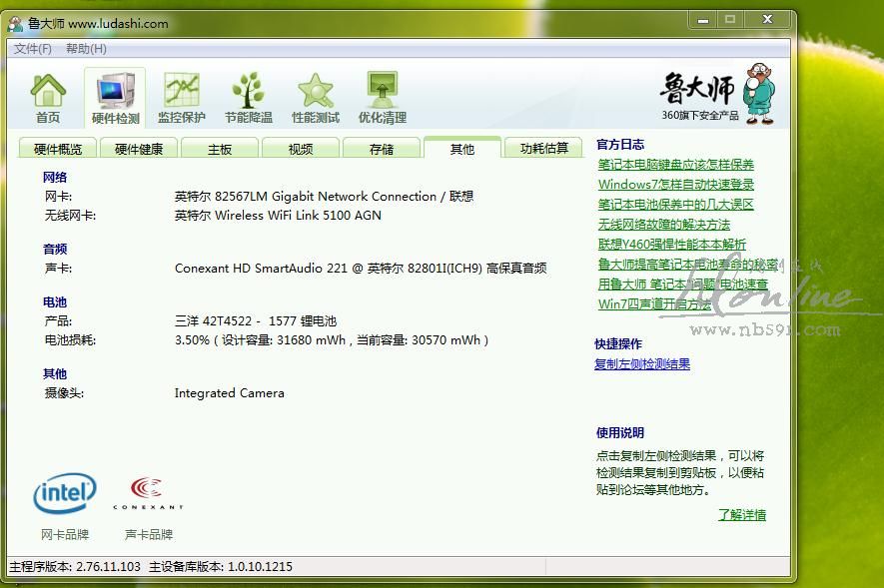Minimize the 鲁大师 window

click(x=702, y=20)
